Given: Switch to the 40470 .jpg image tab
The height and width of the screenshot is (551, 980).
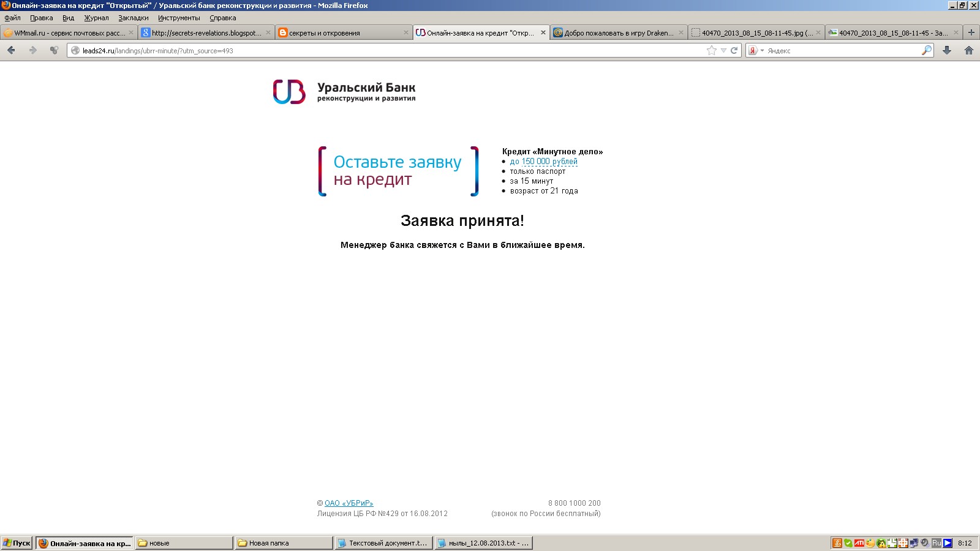Looking at the screenshot, I should (x=755, y=32).
